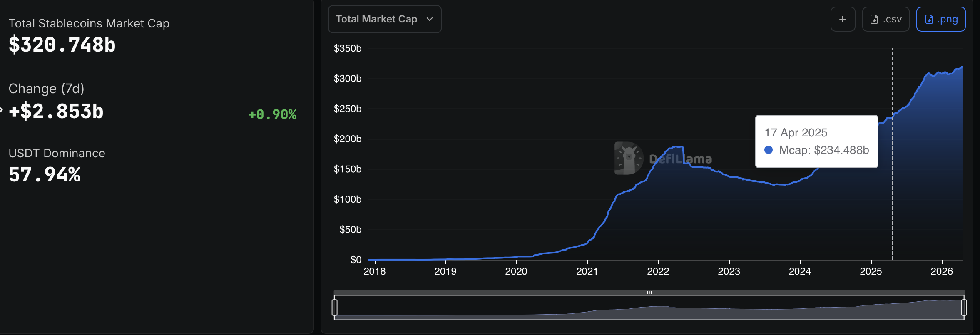Click the .csv download file icon
The width and height of the screenshot is (980, 335).
point(874,20)
